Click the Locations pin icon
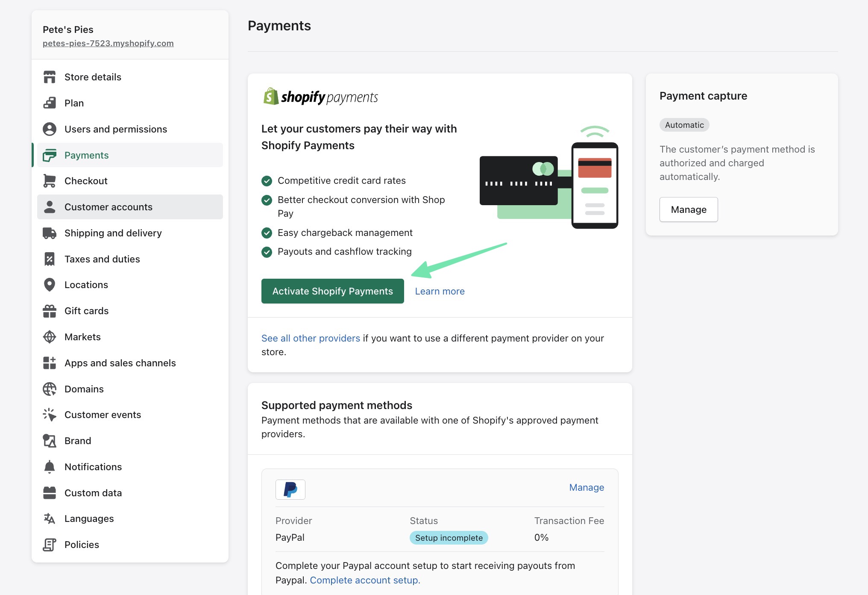Viewport: 868px width, 595px height. (x=50, y=285)
